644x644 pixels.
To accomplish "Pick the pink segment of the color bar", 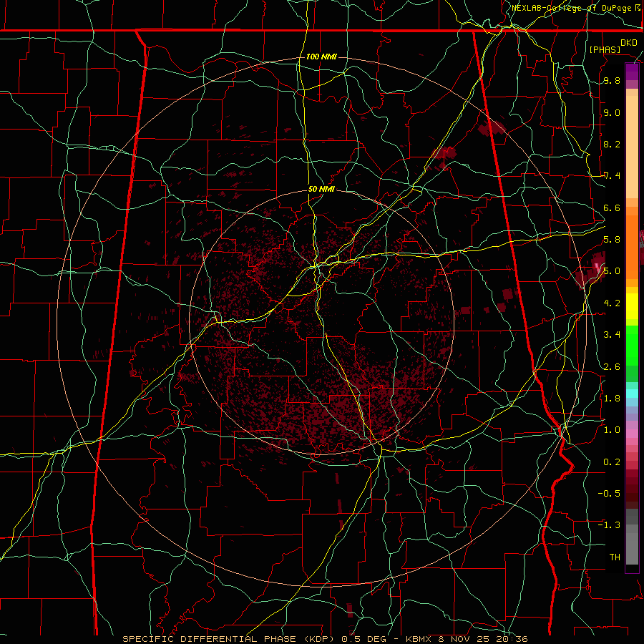I will pos(632,434).
